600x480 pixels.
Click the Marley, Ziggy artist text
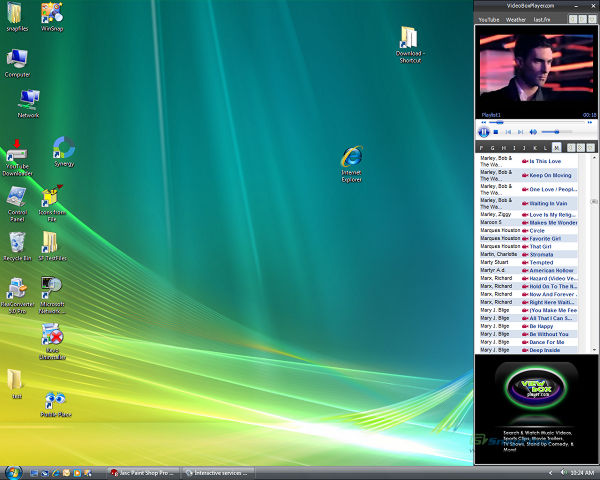click(496, 214)
